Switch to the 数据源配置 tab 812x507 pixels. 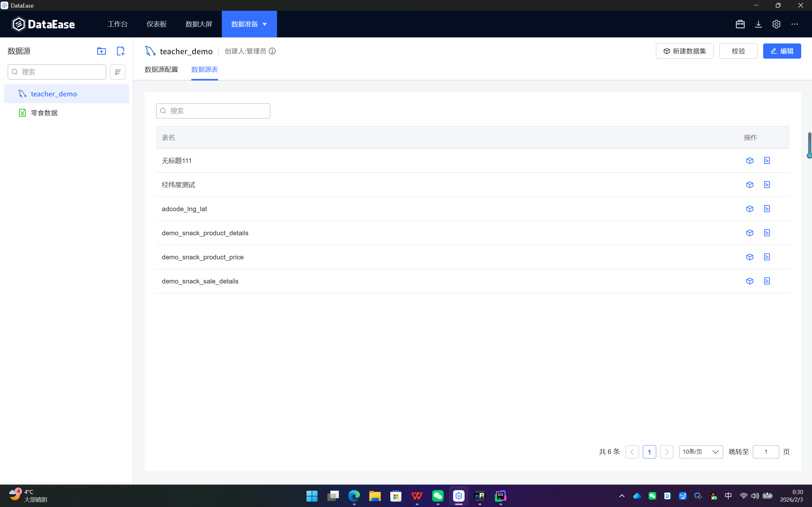click(x=162, y=69)
